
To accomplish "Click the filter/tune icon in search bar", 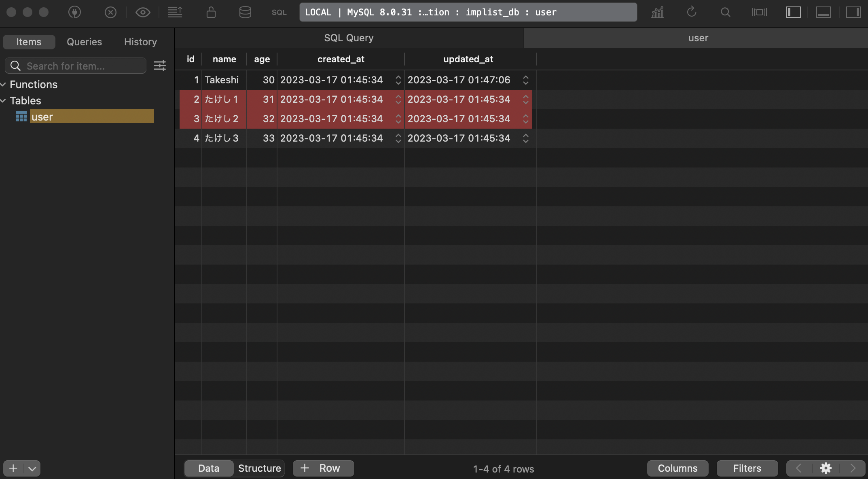I will pos(159,66).
